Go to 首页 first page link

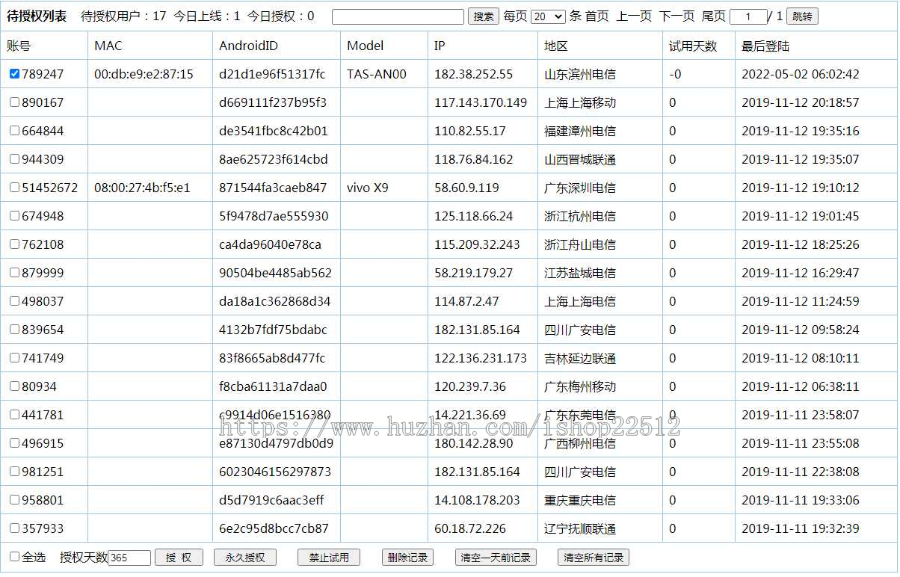coord(597,16)
